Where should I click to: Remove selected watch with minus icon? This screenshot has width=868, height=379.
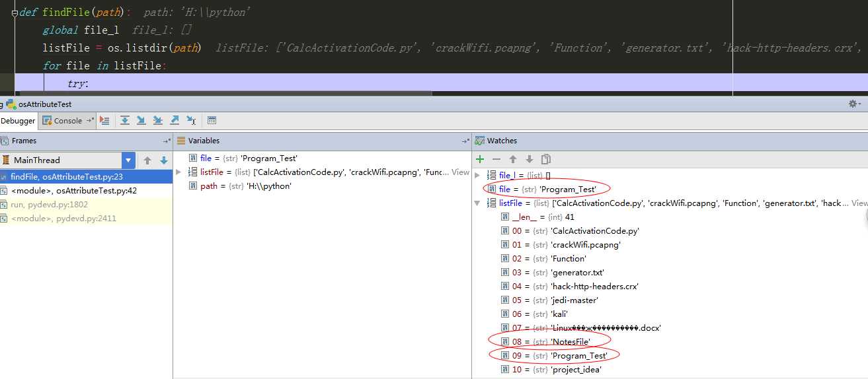coord(496,159)
